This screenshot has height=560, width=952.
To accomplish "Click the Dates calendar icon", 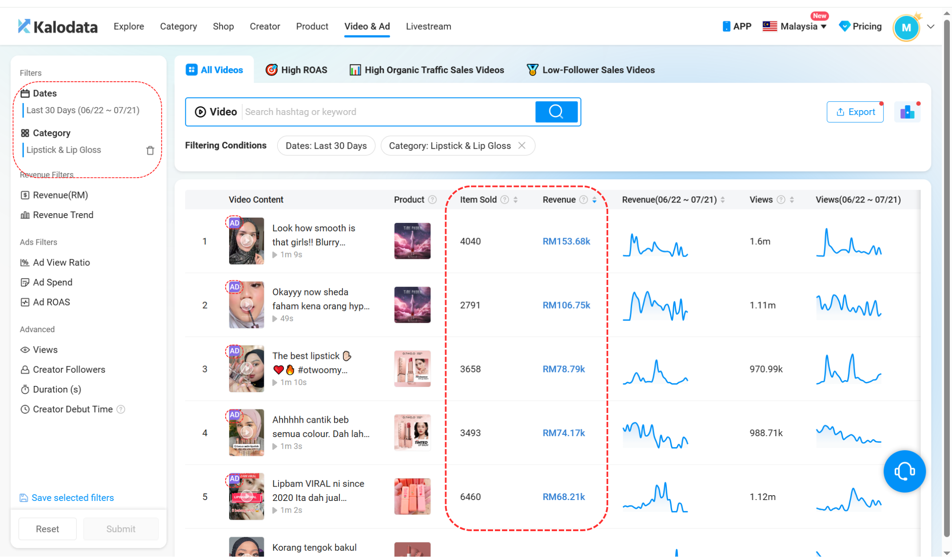I will tap(25, 93).
